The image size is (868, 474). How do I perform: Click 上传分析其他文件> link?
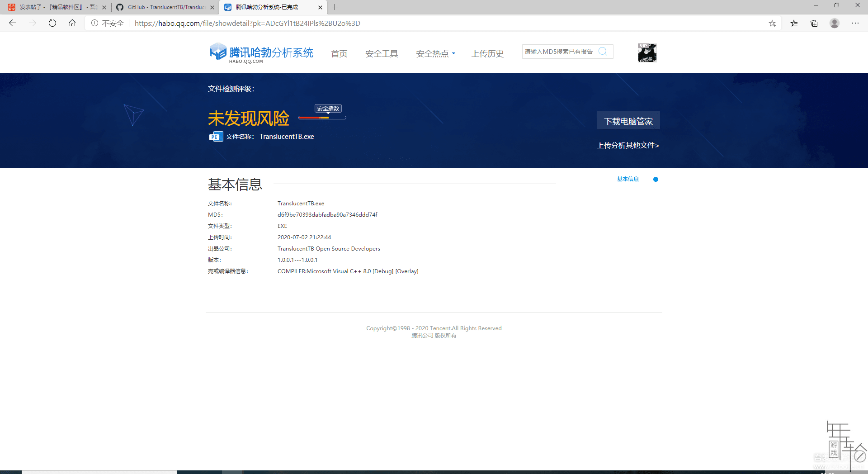(x=628, y=145)
